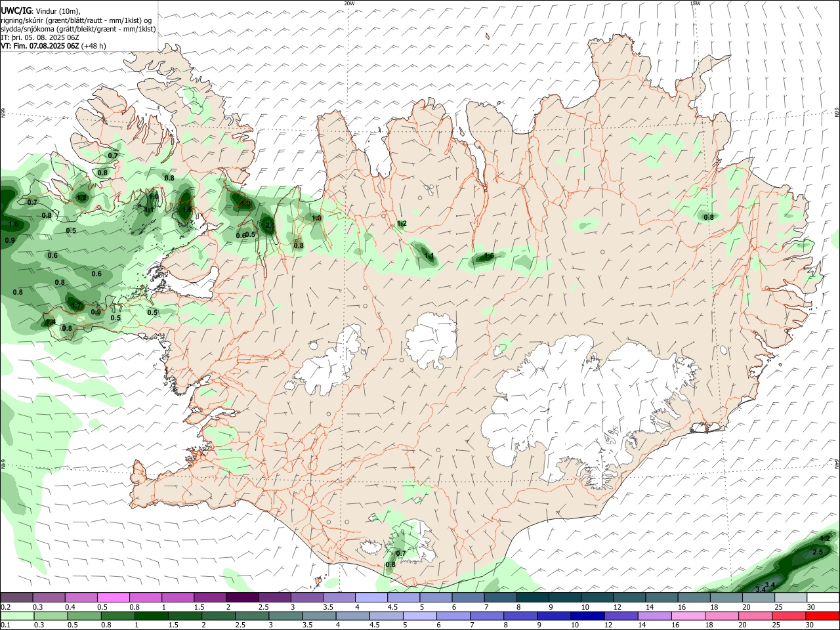Click the lightest green 0.1 swatch in lower legend

(17, 616)
